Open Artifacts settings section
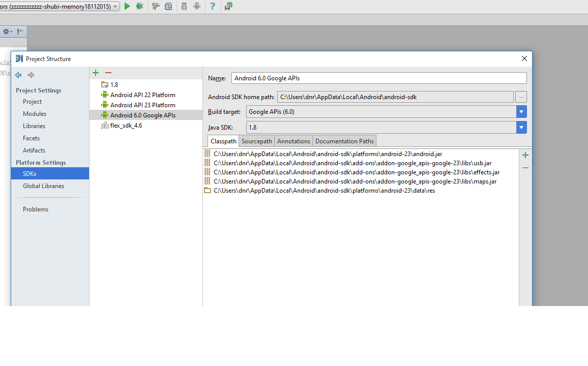This screenshot has height=366, width=588. 34,150
